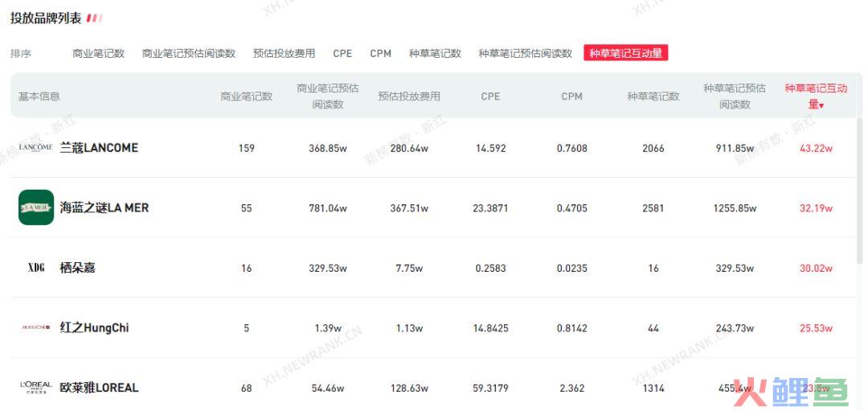Click LA MER's 781.04w value
868x411 pixels.
(x=328, y=208)
